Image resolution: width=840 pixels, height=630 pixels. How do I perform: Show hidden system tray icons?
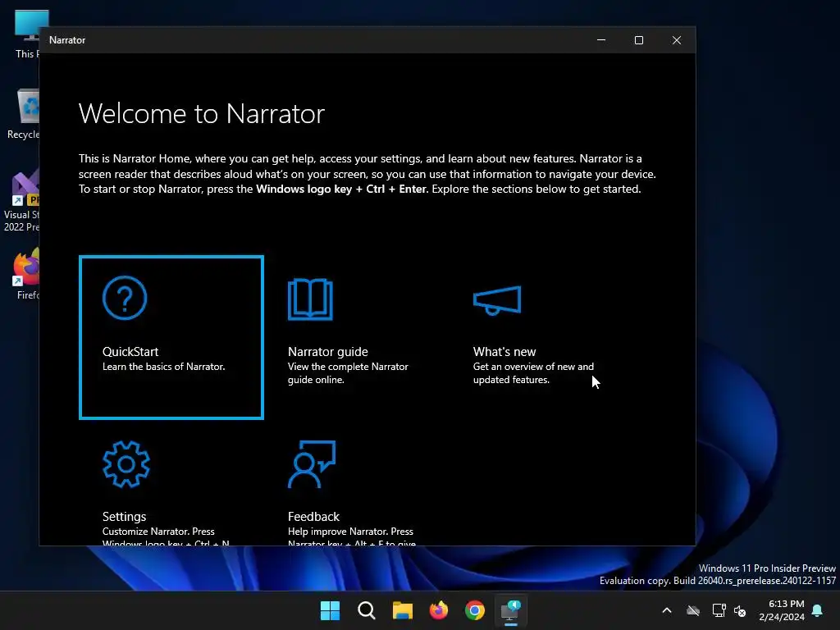click(667, 610)
